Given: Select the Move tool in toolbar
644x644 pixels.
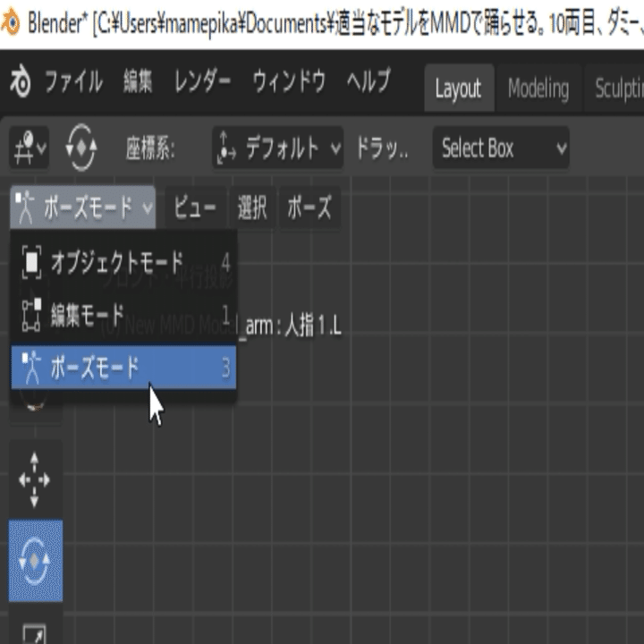Looking at the screenshot, I should click(35, 479).
